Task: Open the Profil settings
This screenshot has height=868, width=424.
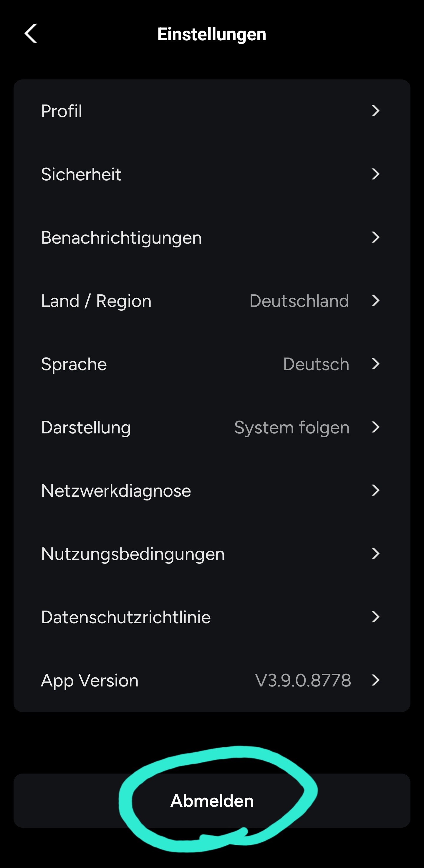Action: coord(61,111)
